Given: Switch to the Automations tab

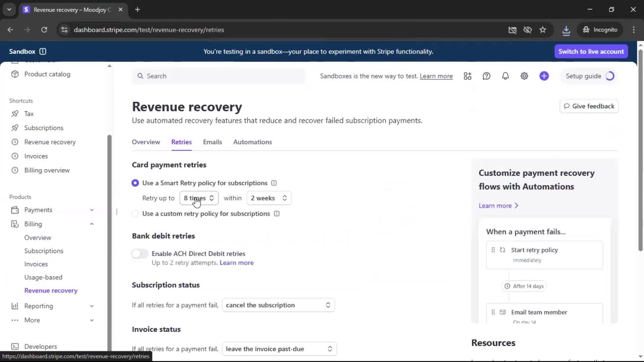Looking at the screenshot, I should click(x=252, y=142).
